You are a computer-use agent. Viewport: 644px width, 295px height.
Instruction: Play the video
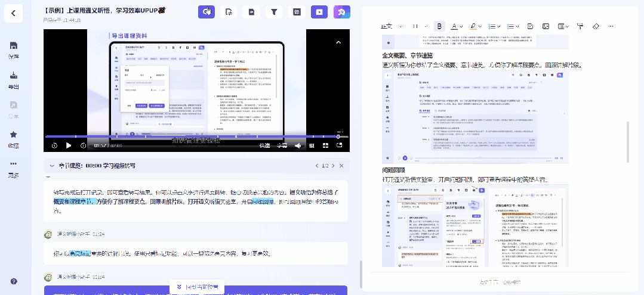(69, 145)
